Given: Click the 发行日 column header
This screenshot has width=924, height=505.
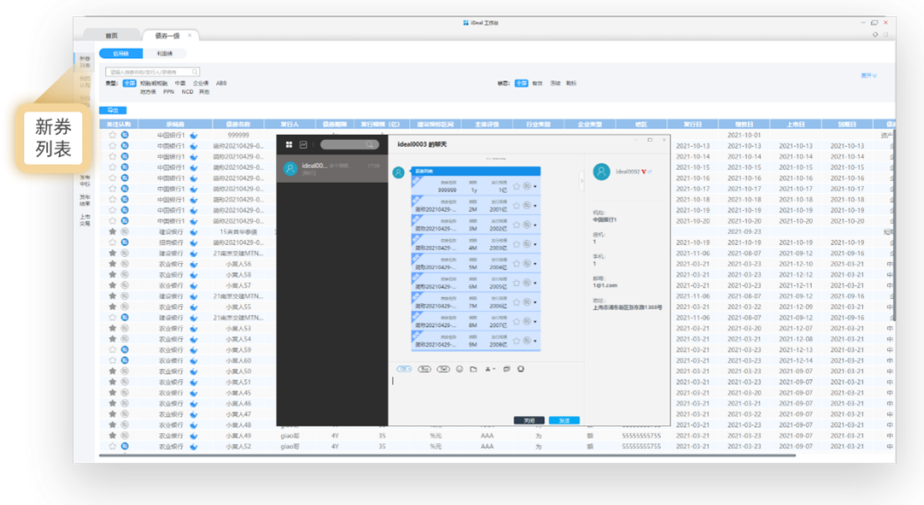Looking at the screenshot, I should point(692,124).
